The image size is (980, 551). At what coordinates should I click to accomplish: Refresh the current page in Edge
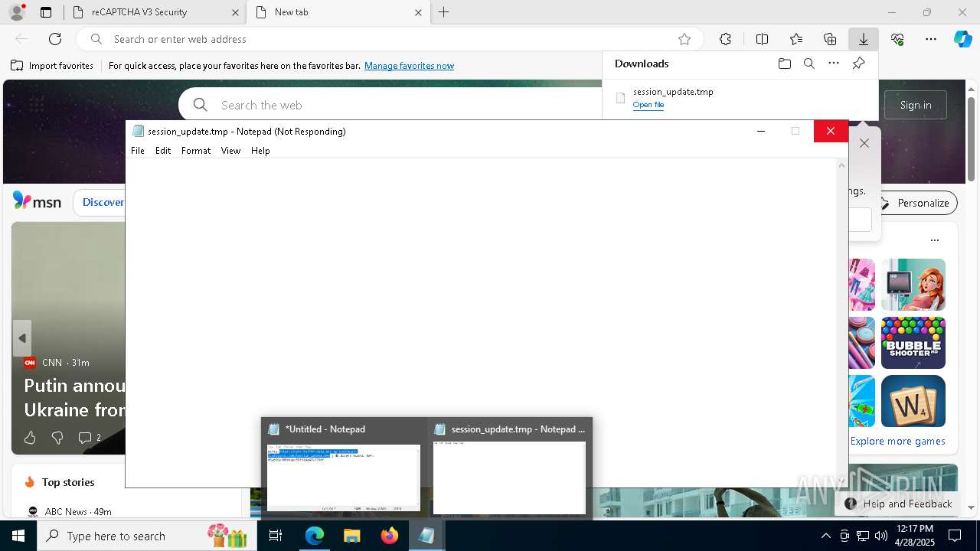pyautogui.click(x=55, y=39)
